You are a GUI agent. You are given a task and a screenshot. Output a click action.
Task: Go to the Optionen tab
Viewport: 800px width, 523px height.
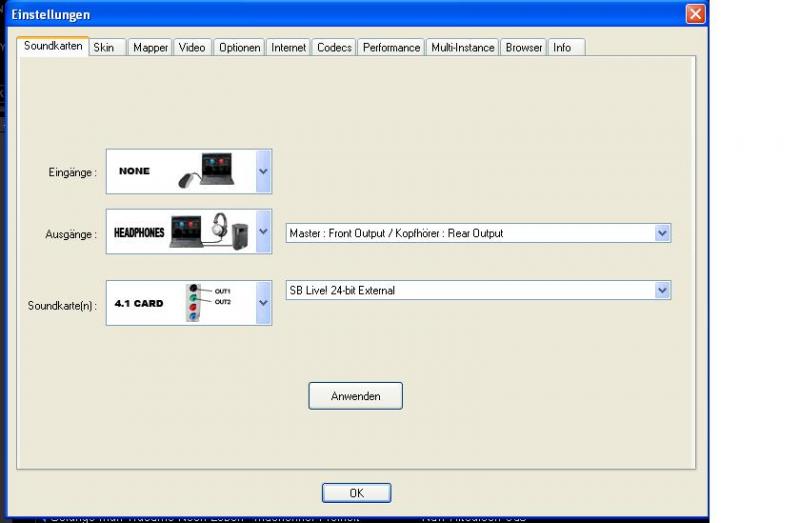click(239, 47)
